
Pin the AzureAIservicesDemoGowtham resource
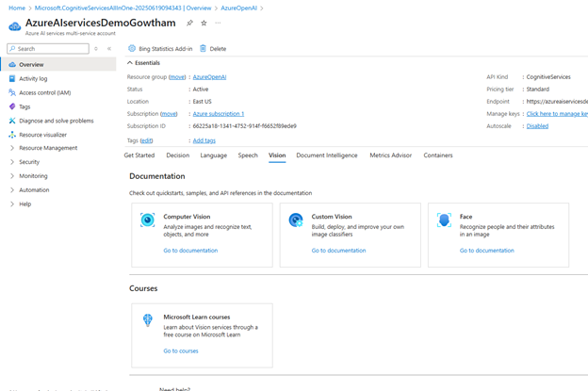(189, 24)
